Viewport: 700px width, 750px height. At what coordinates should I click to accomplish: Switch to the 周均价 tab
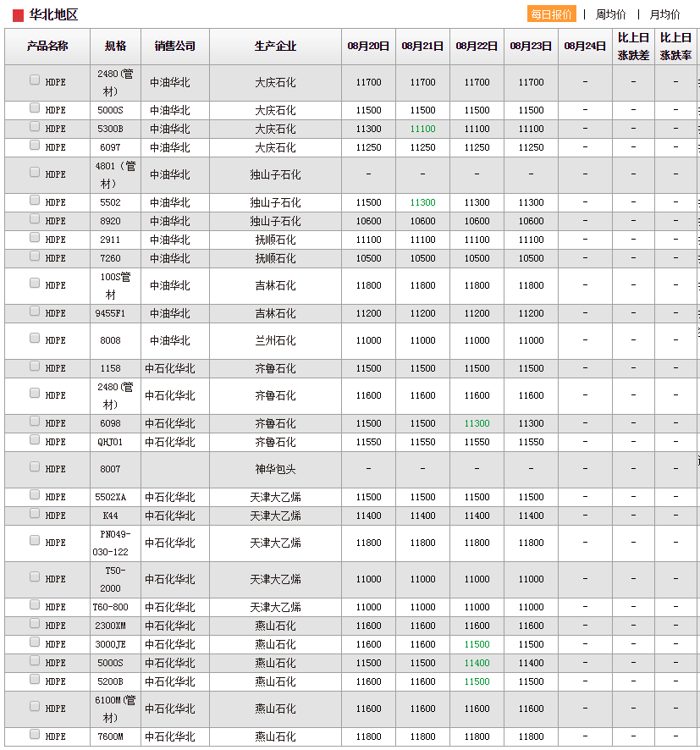(x=610, y=14)
